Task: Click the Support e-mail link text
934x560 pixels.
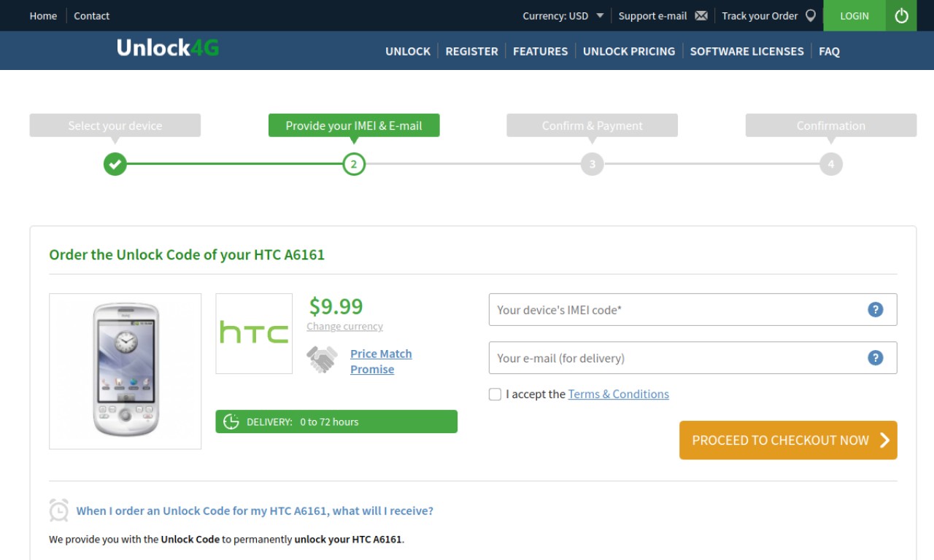Action: point(652,15)
